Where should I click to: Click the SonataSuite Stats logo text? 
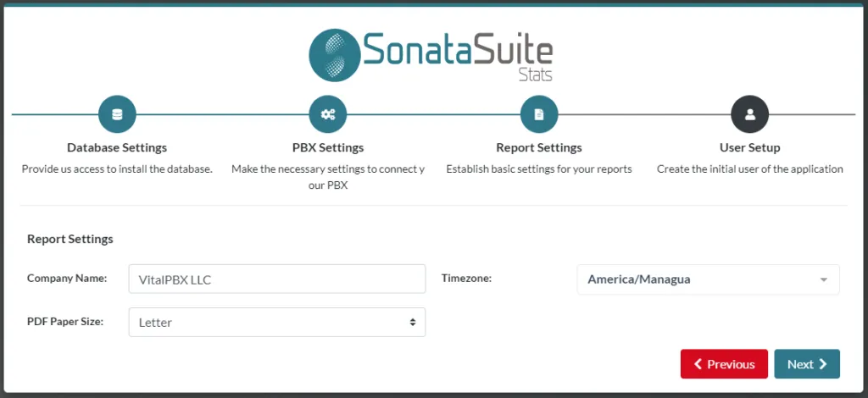458,55
